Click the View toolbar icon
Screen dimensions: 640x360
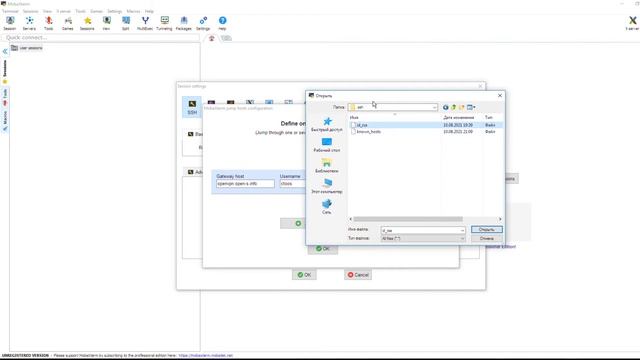coord(106,23)
